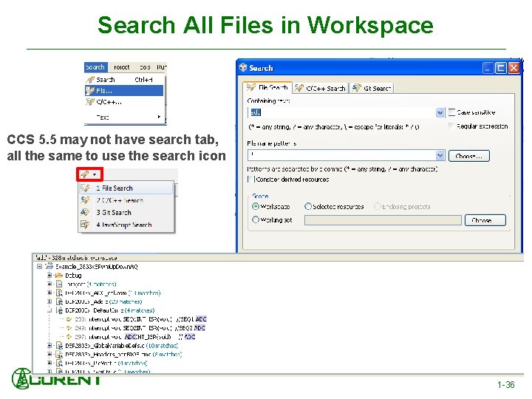Select the File... entry in Search menu

coord(124,91)
